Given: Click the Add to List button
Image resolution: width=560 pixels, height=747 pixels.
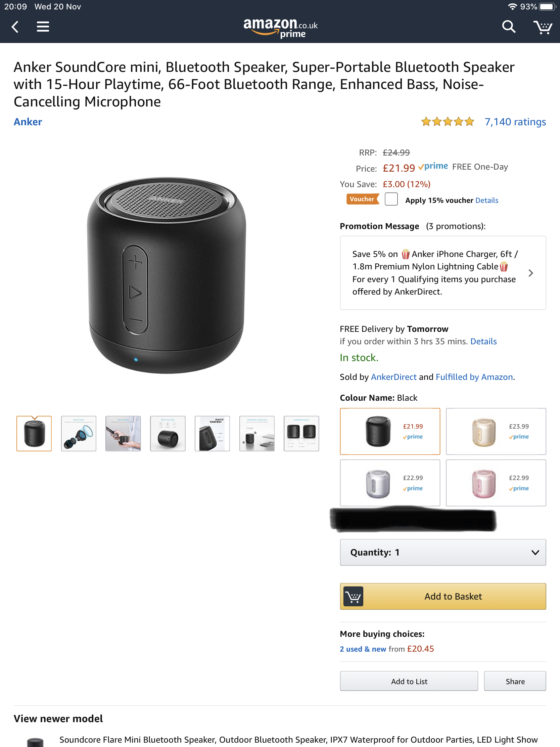Looking at the screenshot, I should pyautogui.click(x=409, y=681).
